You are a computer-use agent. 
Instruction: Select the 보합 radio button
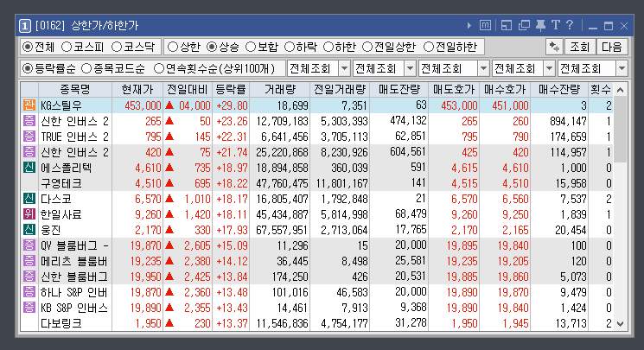click(251, 47)
